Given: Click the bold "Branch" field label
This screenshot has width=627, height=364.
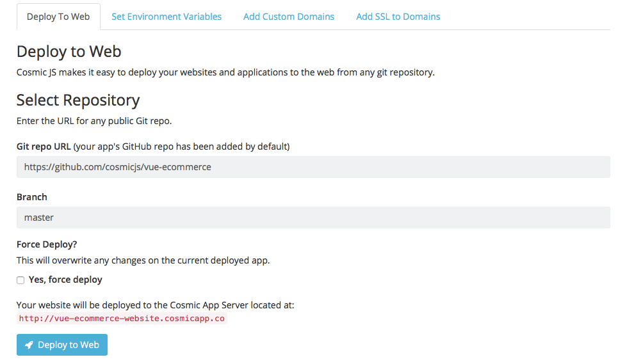Looking at the screenshot, I should coord(32,197).
